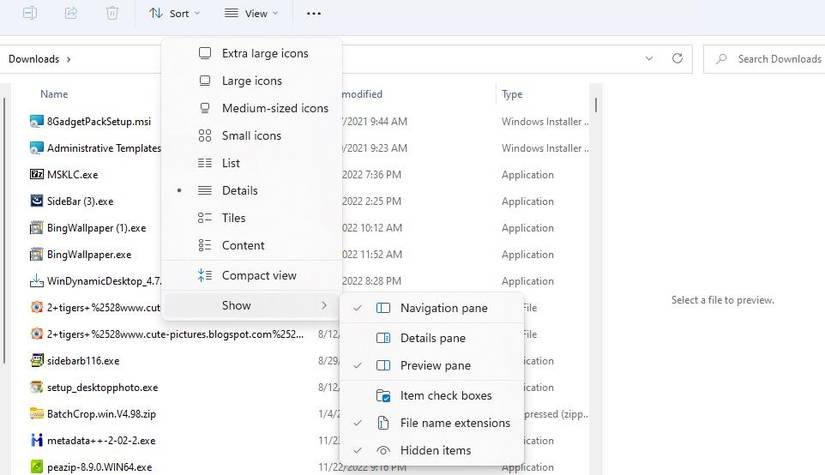Image resolution: width=825 pixels, height=475 pixels.
Task: Select the List view layout
Action: coord(230,163)
